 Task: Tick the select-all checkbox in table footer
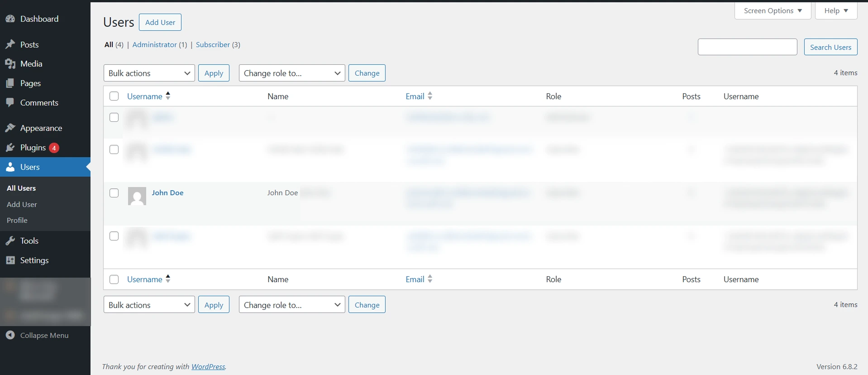[x=114, y=279]
